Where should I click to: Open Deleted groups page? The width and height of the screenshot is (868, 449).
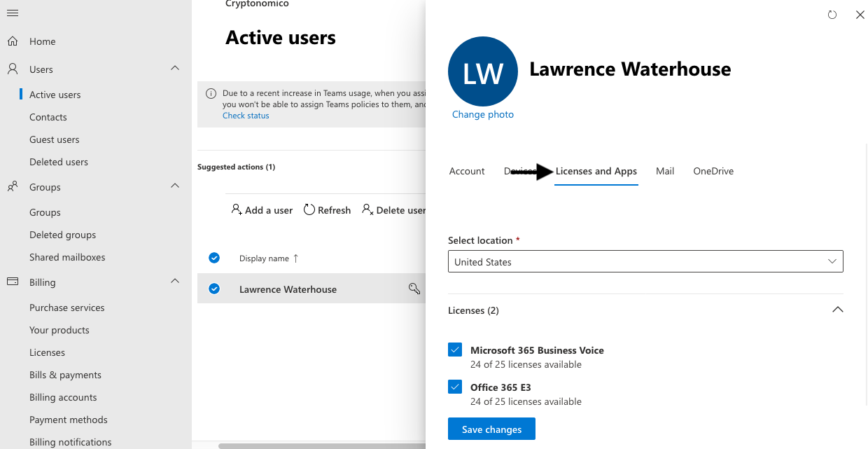pos(63,235)
